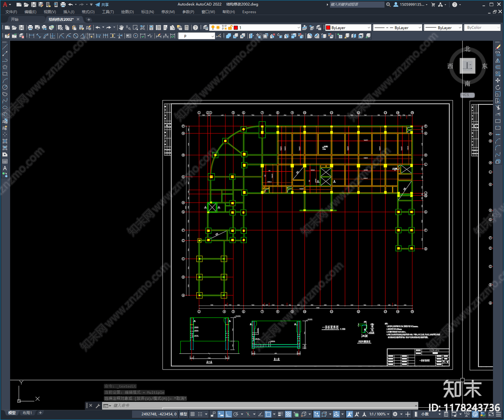This screenshot has width=504, height=420.
Task: Open the Layer Properties manager icon
Action: coord(206,28)
